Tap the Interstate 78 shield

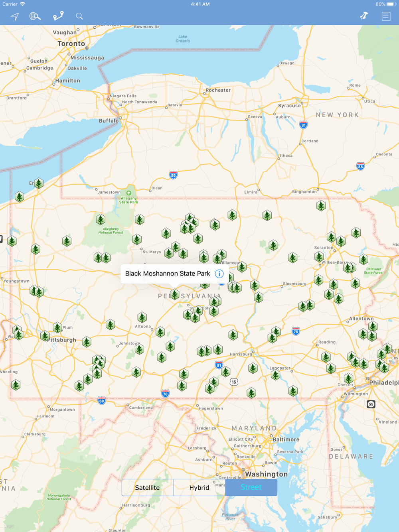(x=296, y=331)
